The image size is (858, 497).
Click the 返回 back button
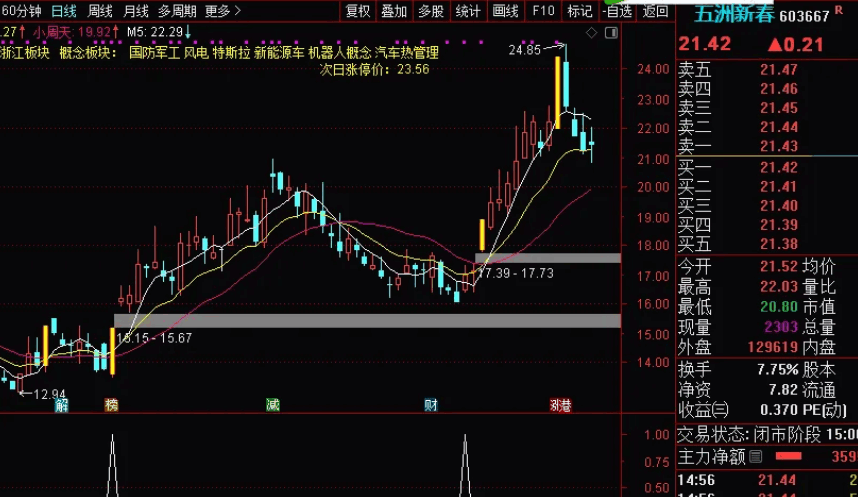point(655,11)
